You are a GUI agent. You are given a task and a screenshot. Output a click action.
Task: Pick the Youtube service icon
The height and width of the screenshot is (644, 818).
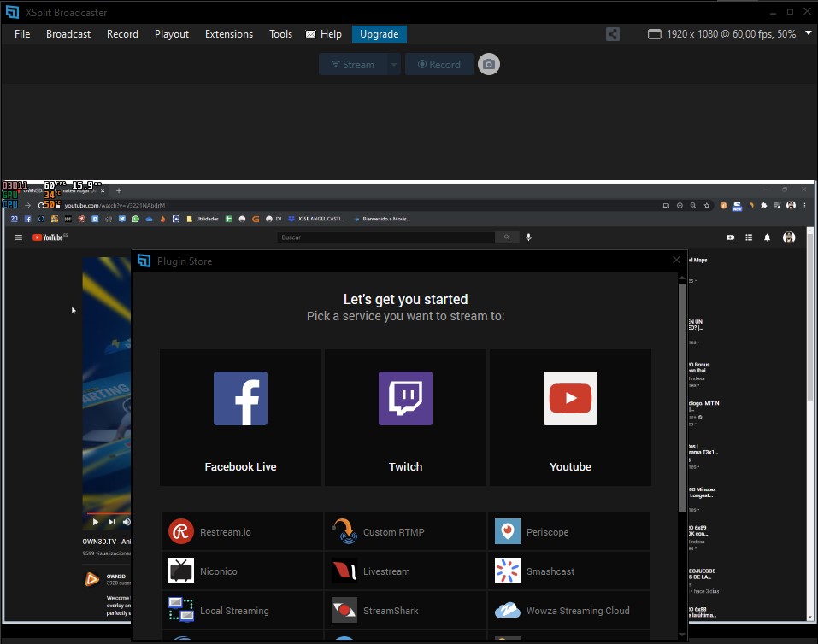point(570,399)
